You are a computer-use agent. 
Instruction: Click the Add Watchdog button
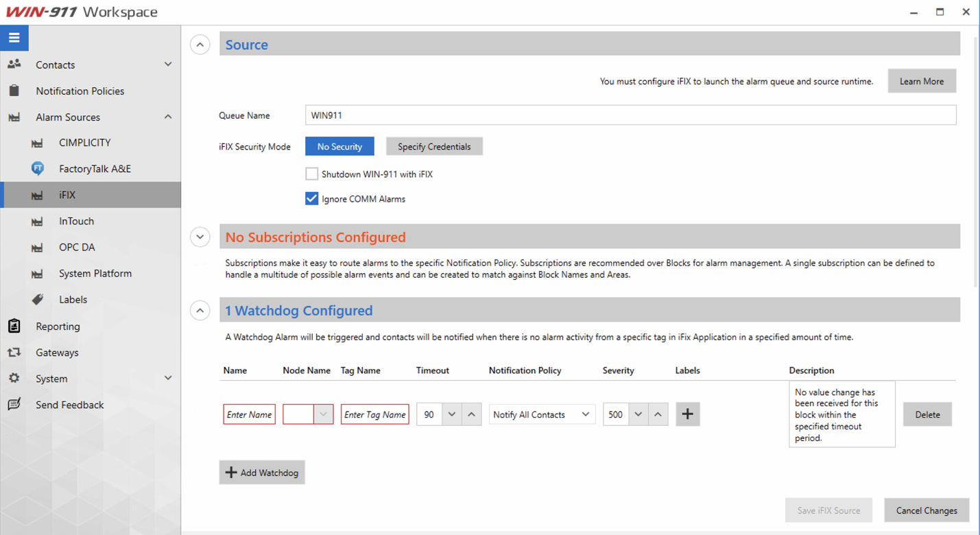[262, 473]
